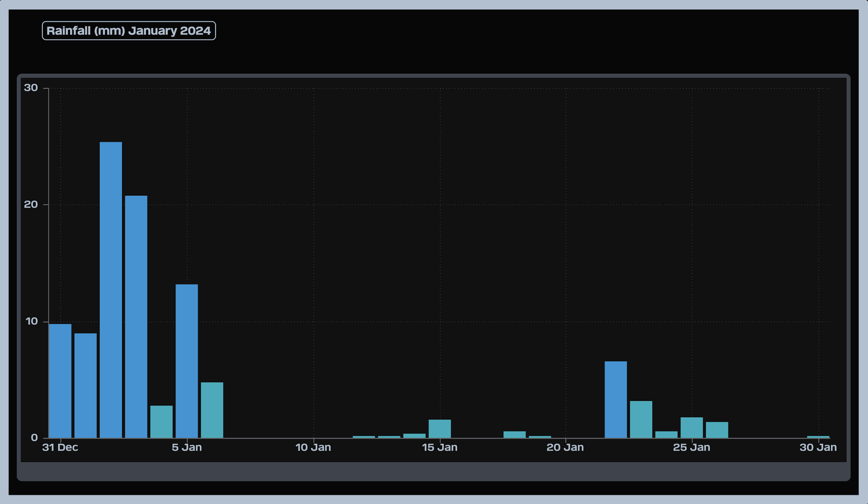The width and height of the screenshot is (868, 504).
Task: Click the 20 Jan x-axis label
Action: 565,447
